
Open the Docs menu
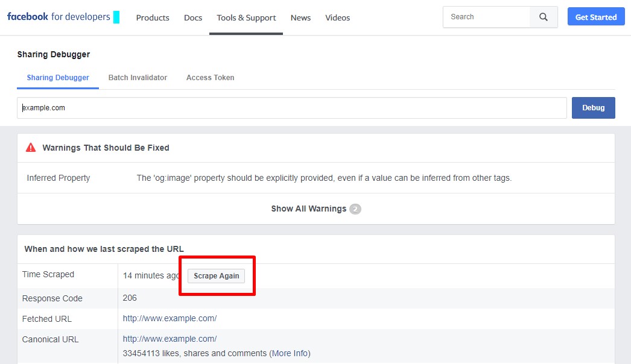(193, 17)
